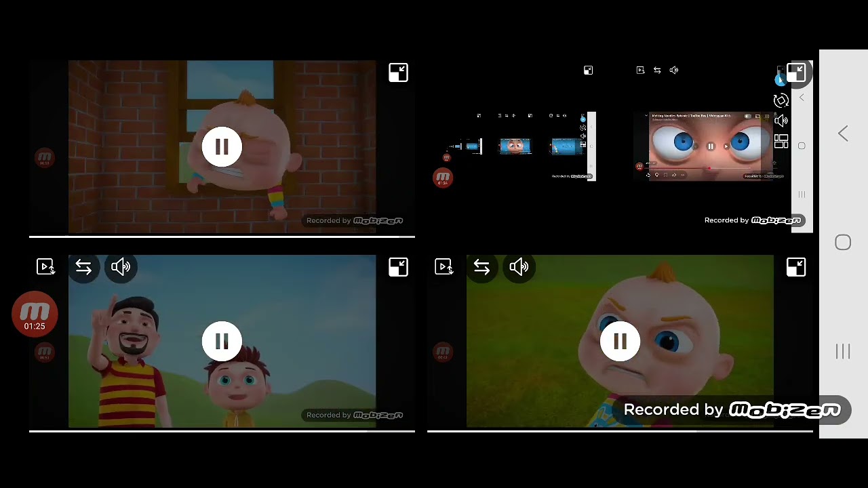Toggle the bottom-left pane's speaker icon

[x=121, y=267]
